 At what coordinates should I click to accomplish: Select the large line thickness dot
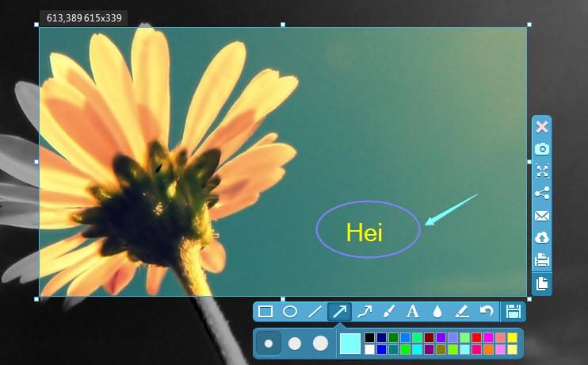[x=320, y=344]
